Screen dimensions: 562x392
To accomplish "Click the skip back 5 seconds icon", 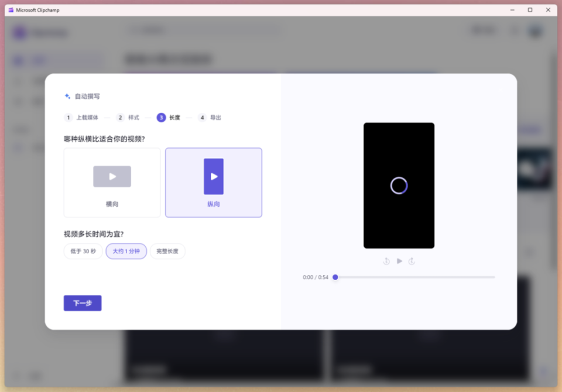I will pos(386,262).
